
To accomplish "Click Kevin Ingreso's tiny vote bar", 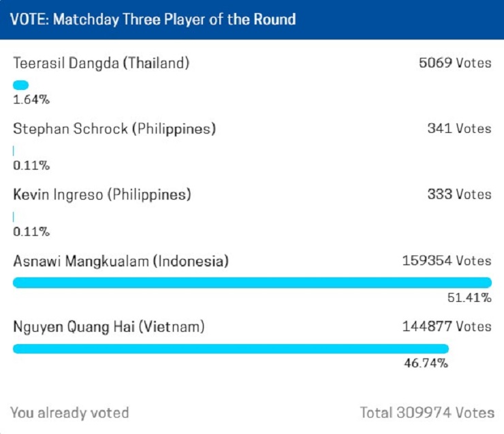I will pos(14,217).
